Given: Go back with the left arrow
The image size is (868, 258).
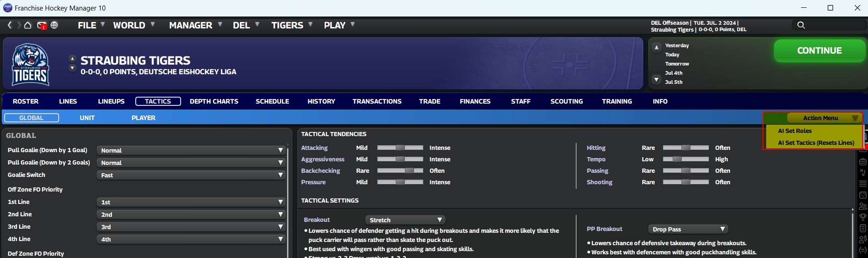Looking at the screenshot, I should tap(10, 25).
